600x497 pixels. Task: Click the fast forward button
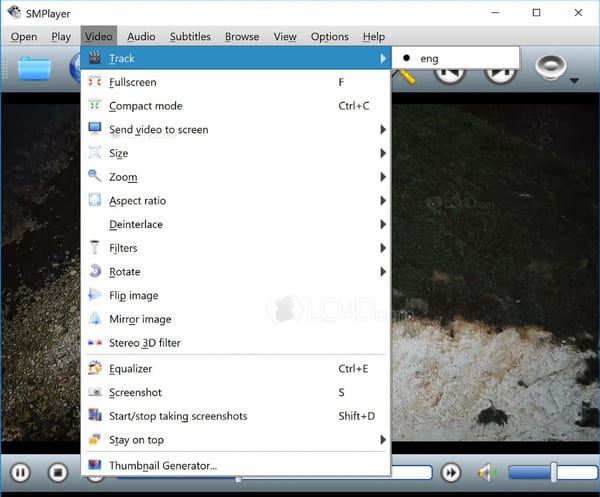(451, 473)
